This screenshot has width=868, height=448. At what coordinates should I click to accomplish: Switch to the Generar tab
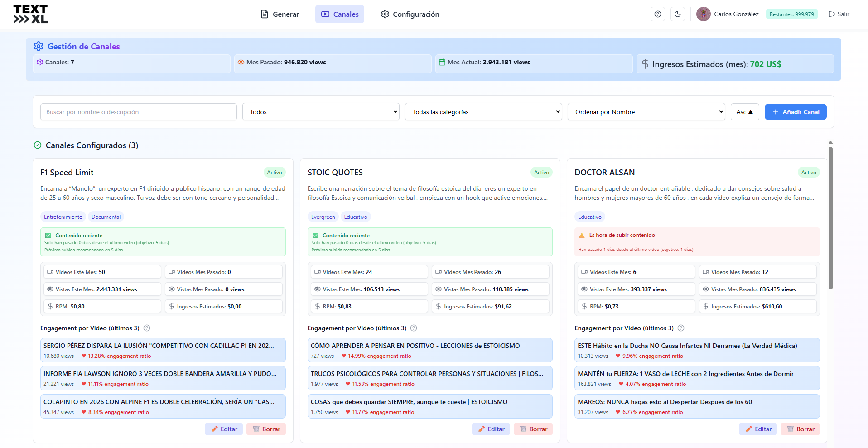[x=280, y=14]
